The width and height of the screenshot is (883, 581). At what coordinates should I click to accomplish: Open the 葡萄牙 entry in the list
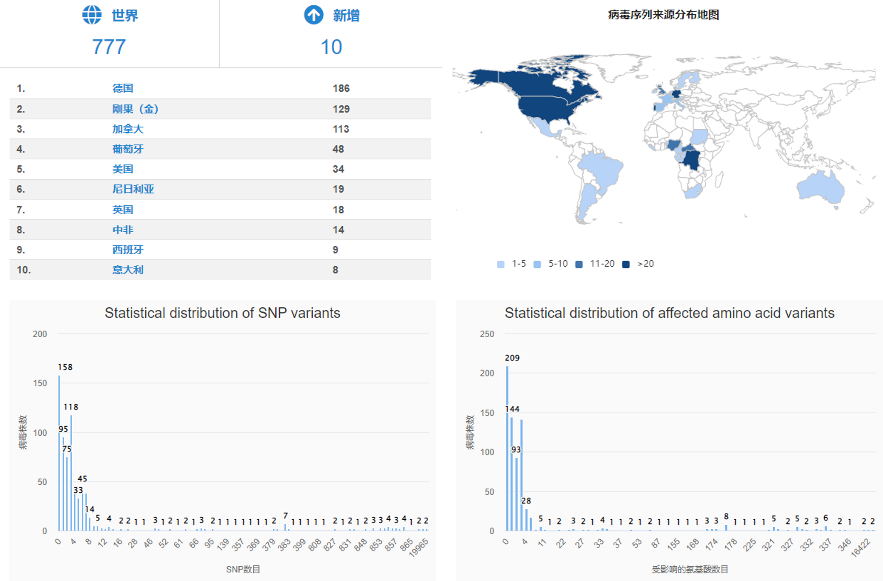click(x=126, y=149)
